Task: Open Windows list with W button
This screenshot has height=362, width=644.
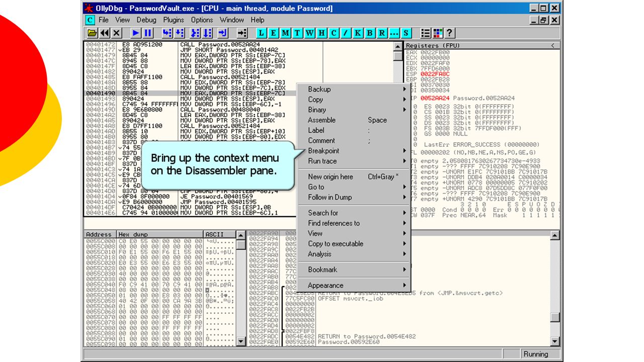Action: coord(310,33)
